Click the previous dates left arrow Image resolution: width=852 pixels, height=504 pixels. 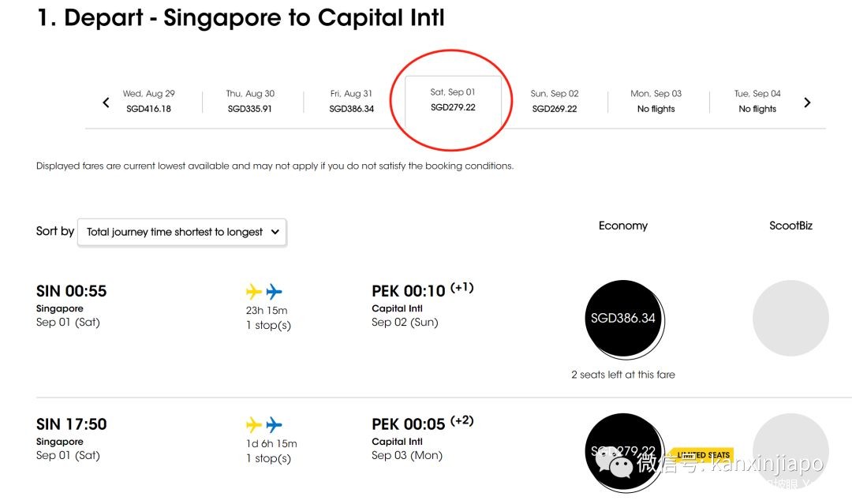click(106, 103)
